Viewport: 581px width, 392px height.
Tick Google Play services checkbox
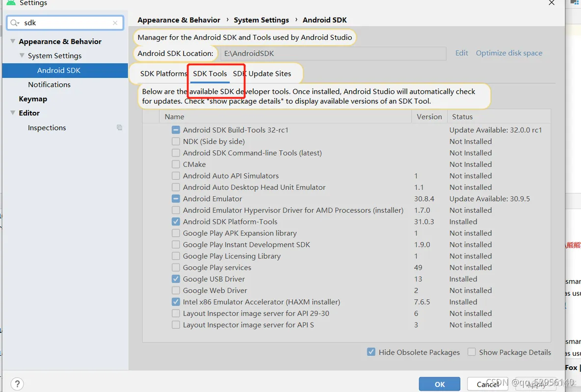pos(176,268)
